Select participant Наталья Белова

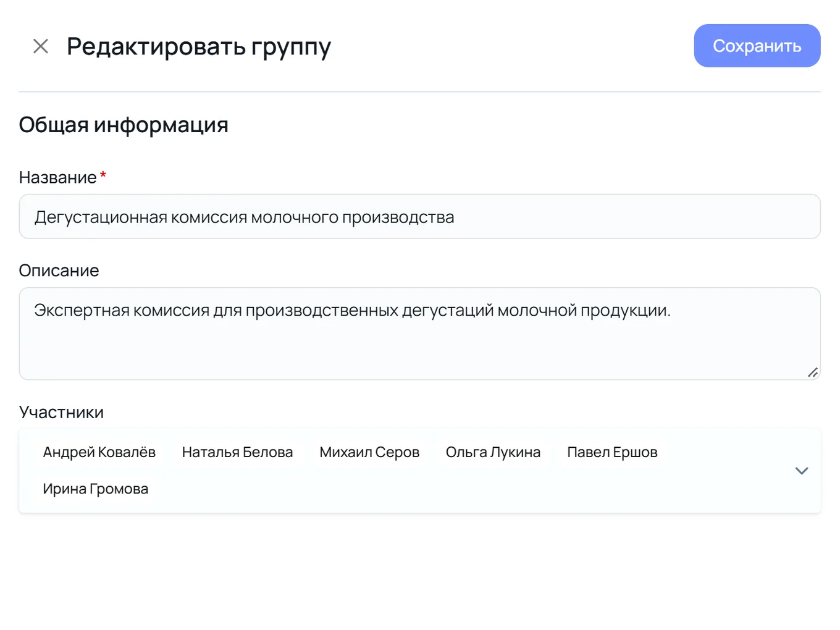pos(237,452)
